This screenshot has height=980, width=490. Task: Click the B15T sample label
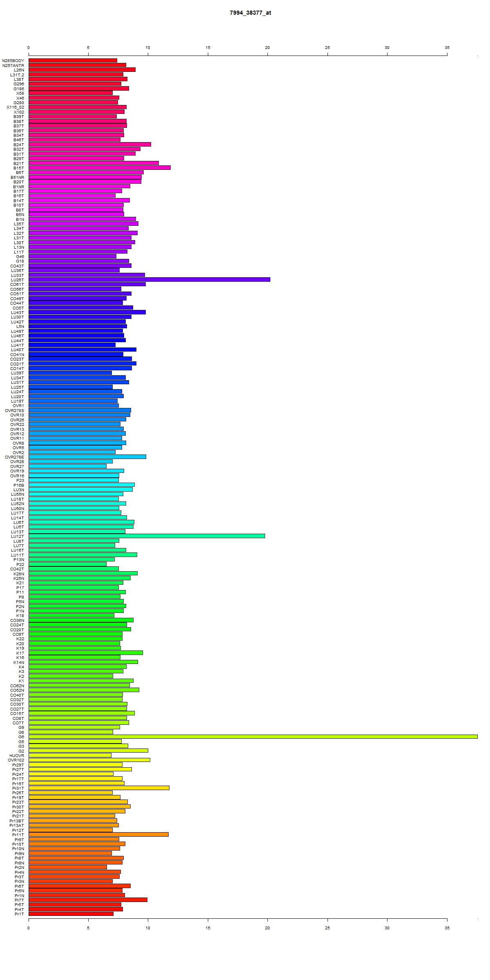(19, 168)
